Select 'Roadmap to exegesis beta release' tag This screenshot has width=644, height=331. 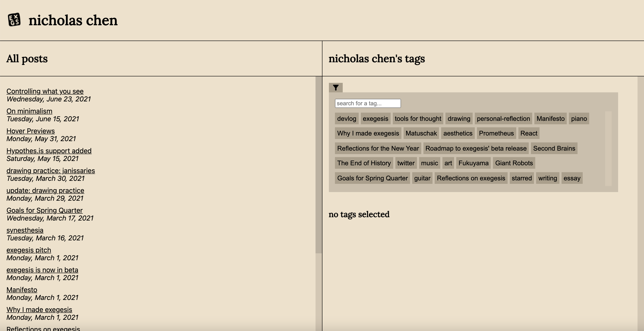(476, 148)
